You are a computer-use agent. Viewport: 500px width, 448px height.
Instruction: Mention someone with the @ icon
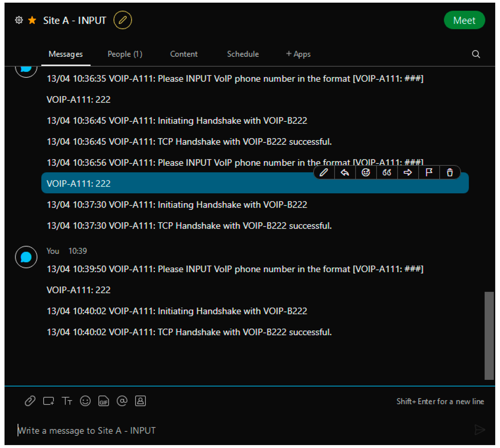[122, 401]
